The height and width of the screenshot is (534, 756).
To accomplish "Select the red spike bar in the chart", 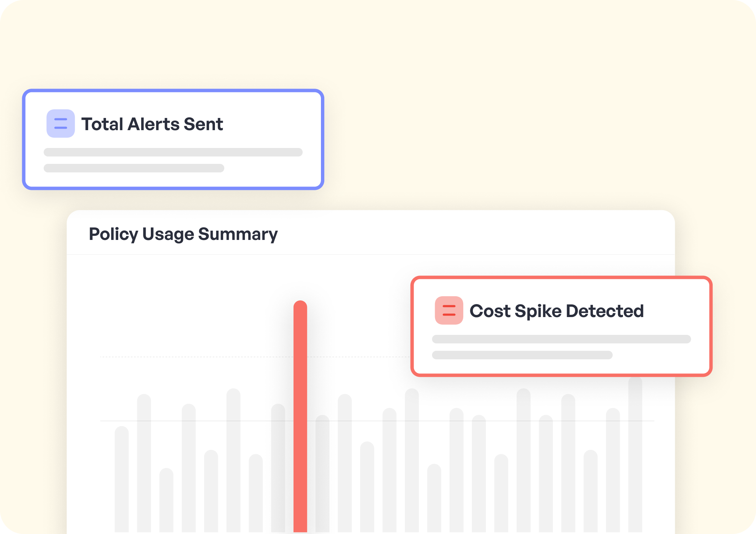I will pos(300,415).
